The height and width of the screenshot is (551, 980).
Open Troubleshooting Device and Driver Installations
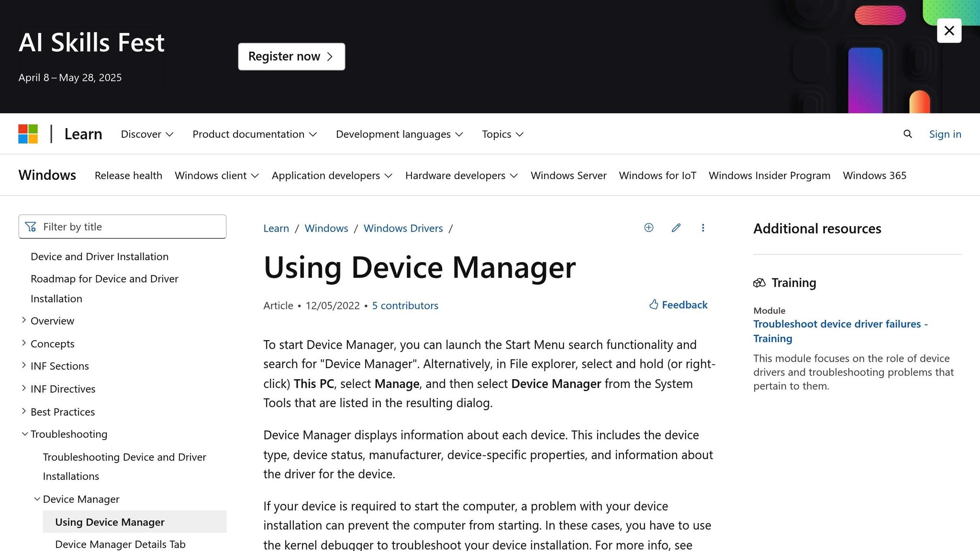coord(124,466)
